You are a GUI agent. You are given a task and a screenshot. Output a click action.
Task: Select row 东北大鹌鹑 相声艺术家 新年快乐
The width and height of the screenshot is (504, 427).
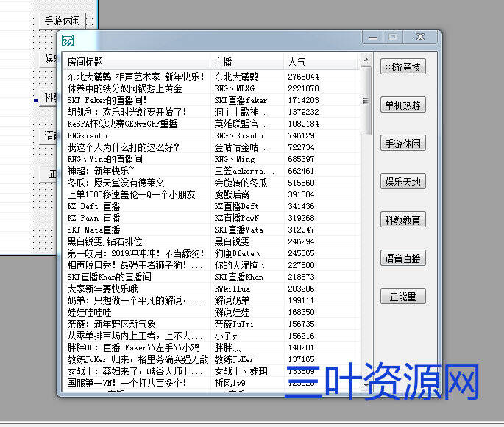[x=210, y=77]
